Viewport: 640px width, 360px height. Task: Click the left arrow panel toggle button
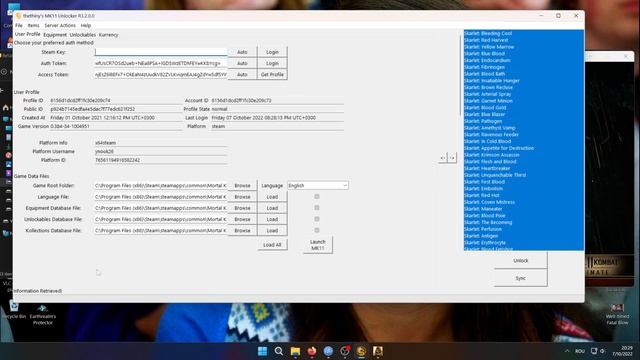[x=443, y=158]
